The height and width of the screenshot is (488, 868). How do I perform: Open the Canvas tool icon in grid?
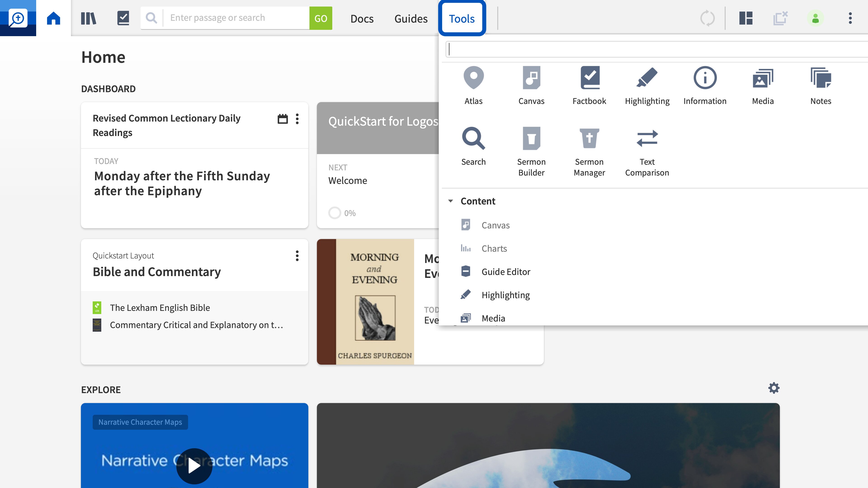(531, 86)
